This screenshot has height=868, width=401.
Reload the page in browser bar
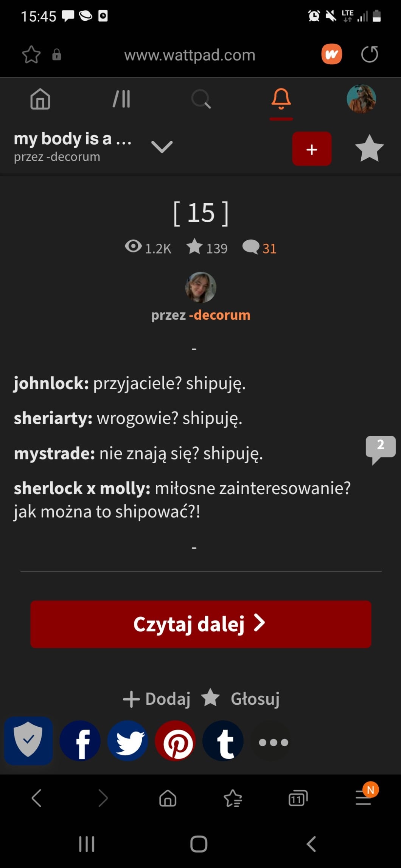pyautogui.click(x=369, y=54)
